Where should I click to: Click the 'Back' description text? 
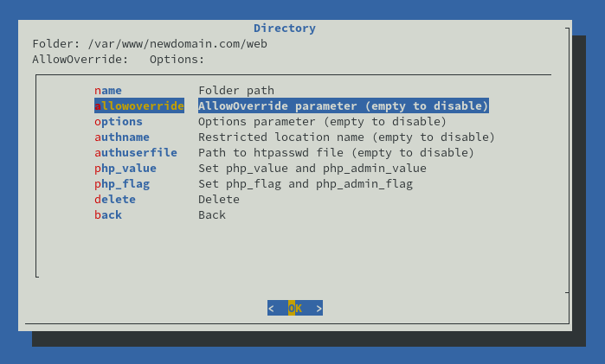pyautogui.click(x=212, y=214)
